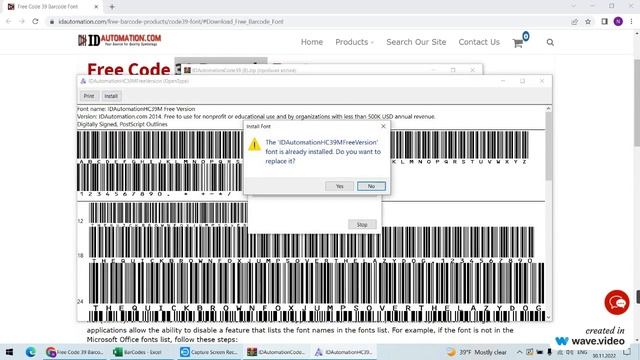Click the Stop button in progress window

[362, 224]
